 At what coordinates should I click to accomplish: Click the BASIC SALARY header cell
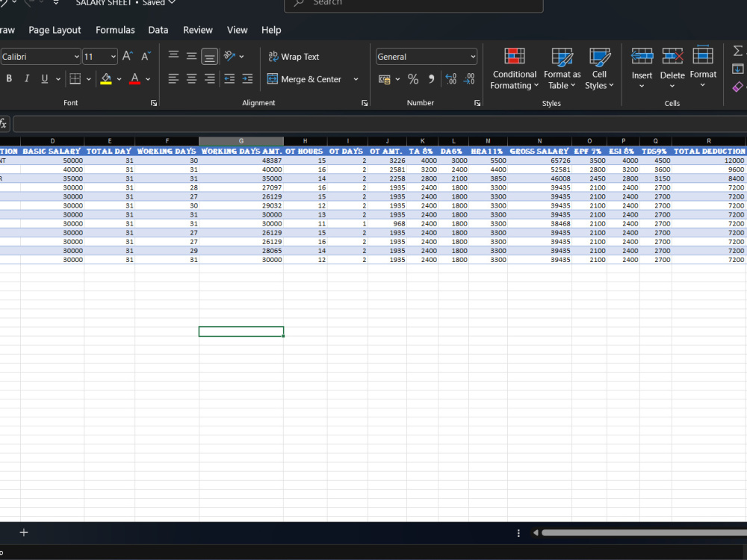pyautogui.click(x=52, y=151)
